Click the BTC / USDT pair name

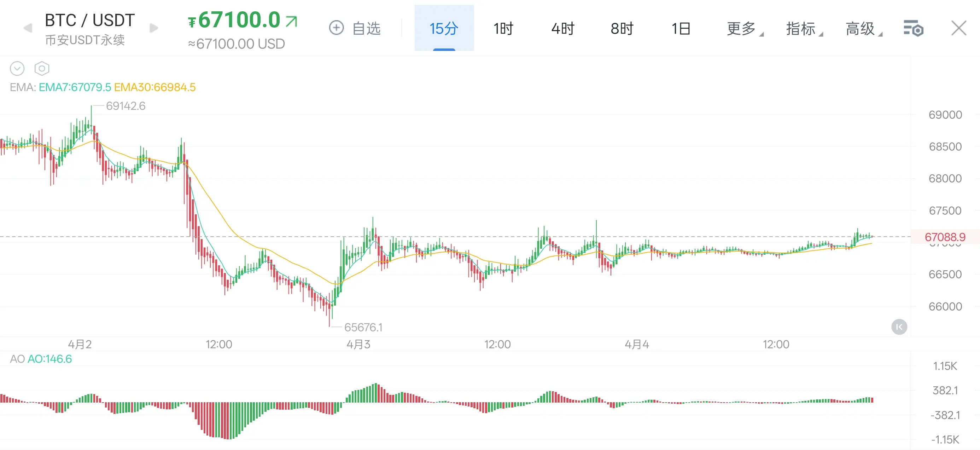(x=90, y=20)
